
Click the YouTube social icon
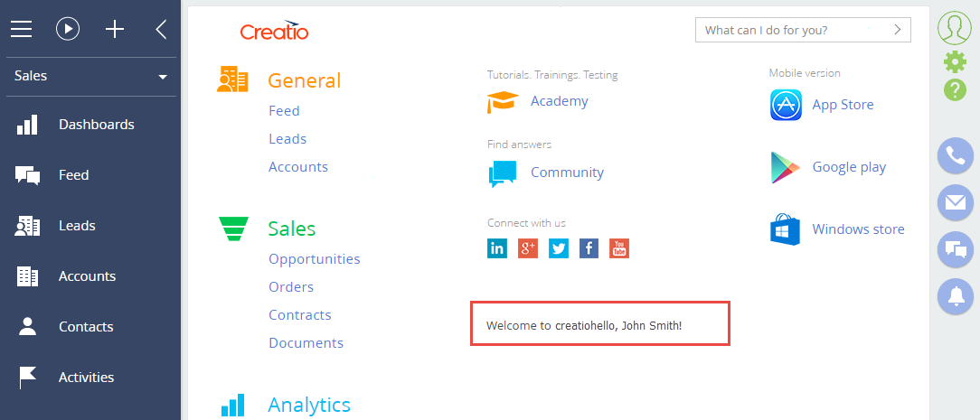coord(619,248)
